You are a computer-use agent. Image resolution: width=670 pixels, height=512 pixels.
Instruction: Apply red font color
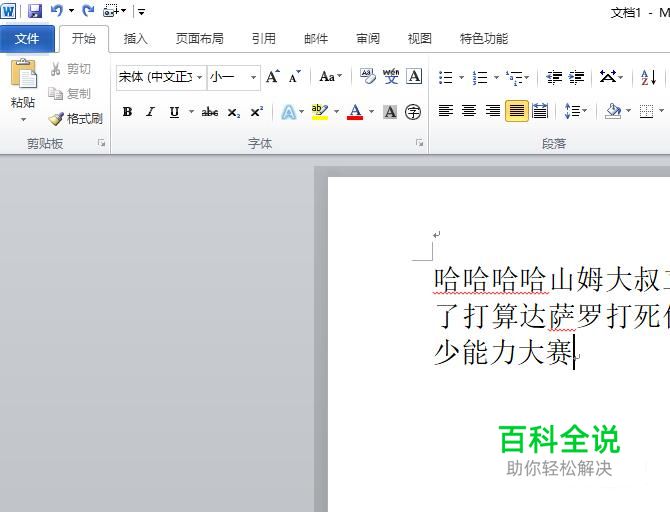click(x=355, y=112)
